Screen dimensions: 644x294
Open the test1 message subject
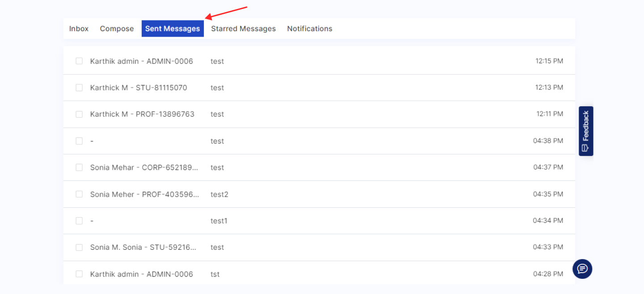pos(219,221)
